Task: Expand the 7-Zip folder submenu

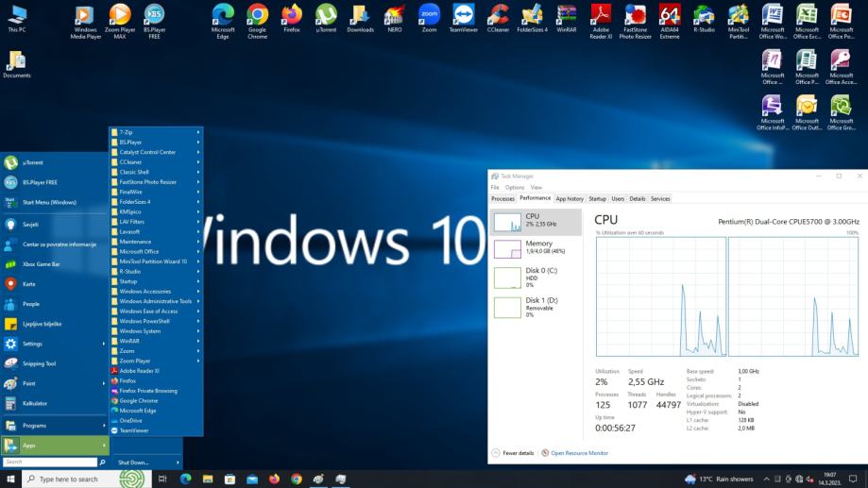Action: [156, 132]
